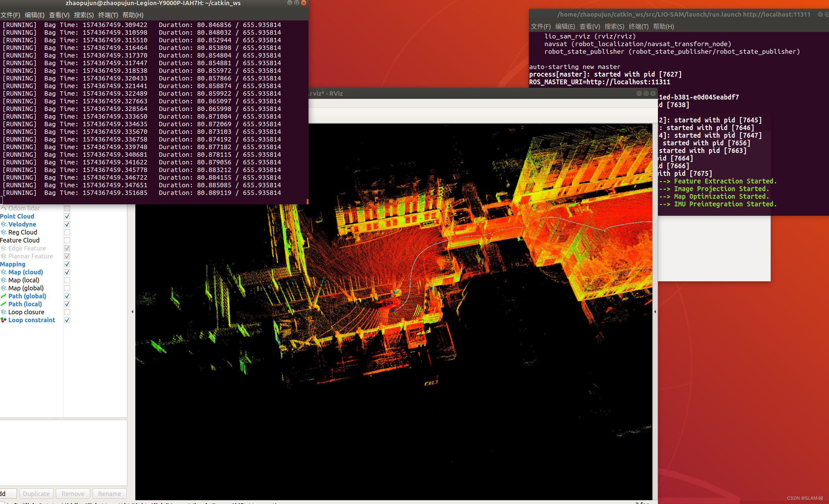Open 帮助(H) menu in run.launch terminal
The height and width of the screenshot is (504, 829).
pos(663,26)
